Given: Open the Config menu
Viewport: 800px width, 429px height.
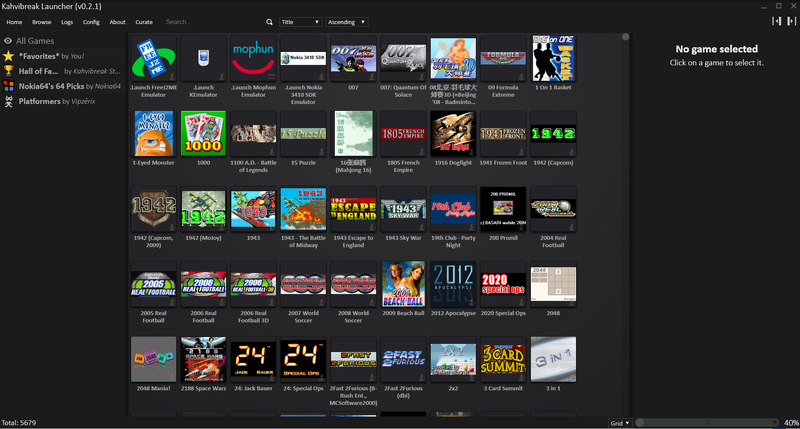Looking at the screenshot, I should pyautogui.click(x=91, y=22).
